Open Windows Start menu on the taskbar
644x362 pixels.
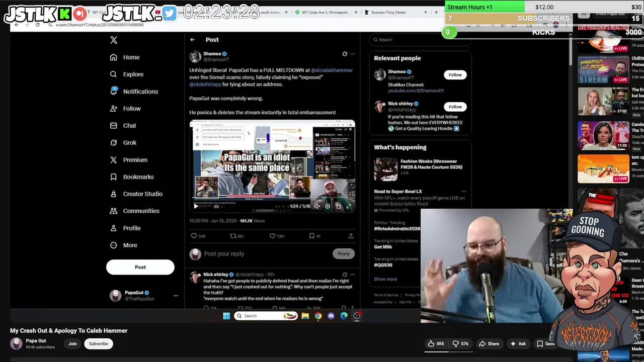click(226, 316)
